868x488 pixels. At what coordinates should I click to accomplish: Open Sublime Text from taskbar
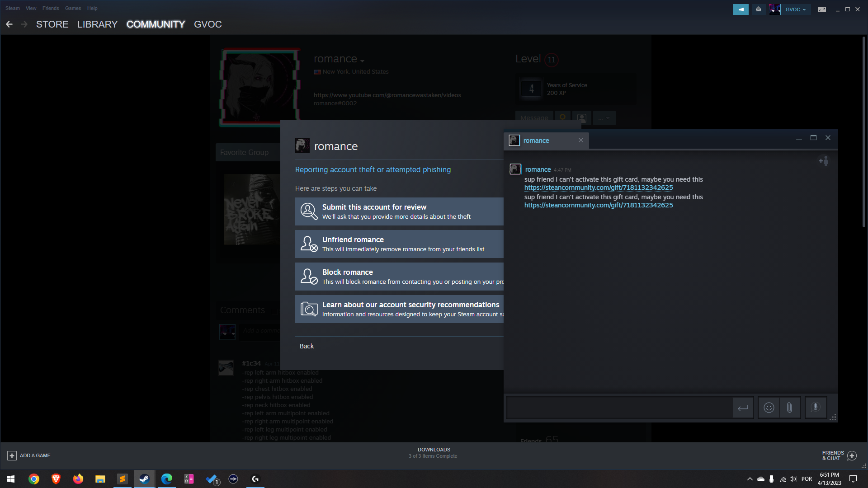(123, 479)
